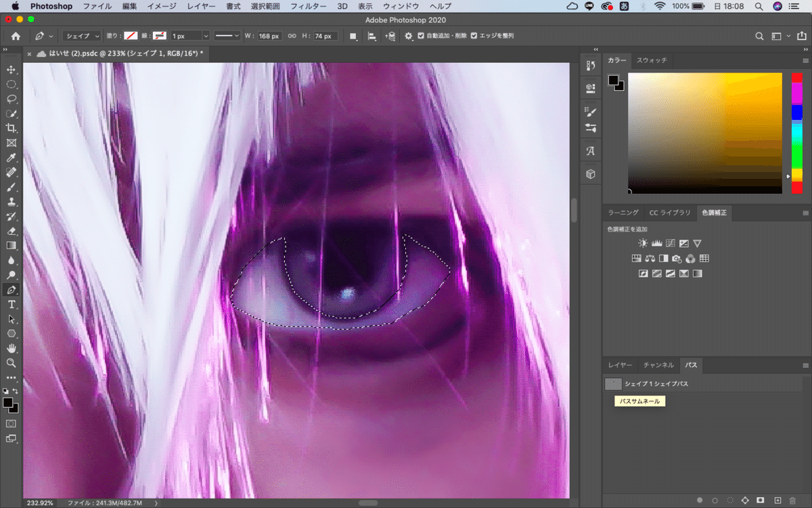Pick the Crop tool
The width and height of the screenshot is (812, 508).
point(12,128)
